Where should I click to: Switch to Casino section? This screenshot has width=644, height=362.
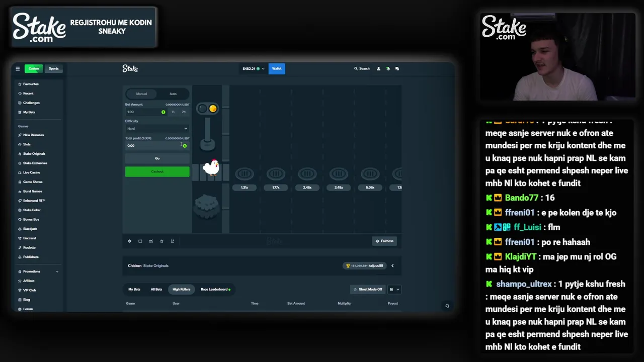coord(34,68)
